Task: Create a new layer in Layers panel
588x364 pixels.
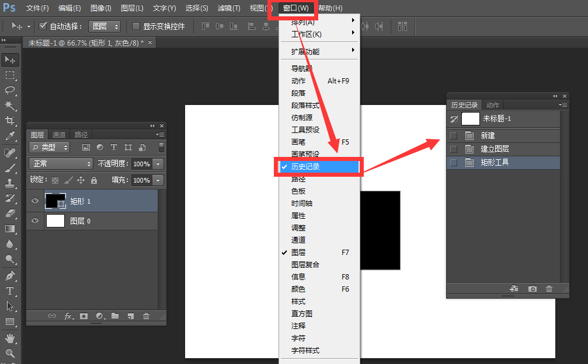Action: coord(130,316)
